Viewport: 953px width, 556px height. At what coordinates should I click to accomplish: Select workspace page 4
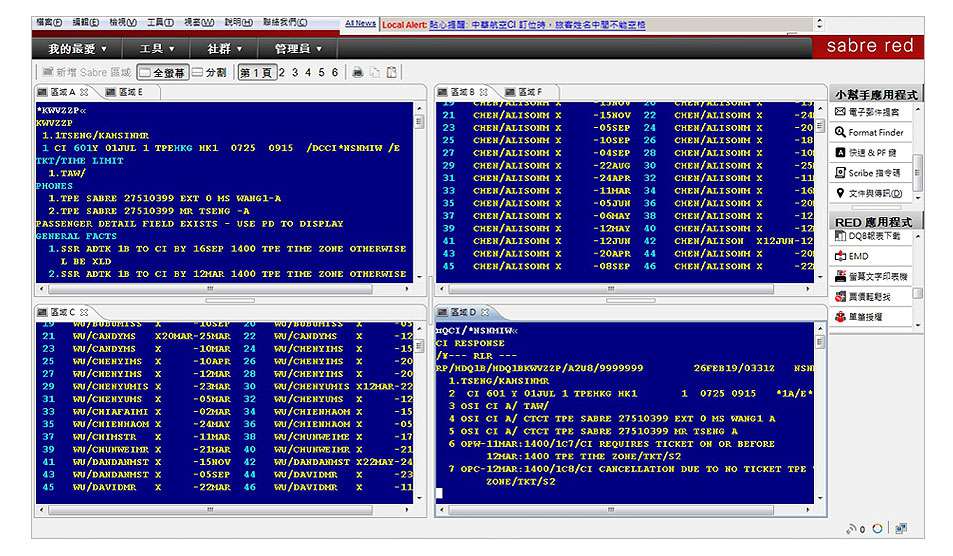pyautogui.click(x=308, y=72)
